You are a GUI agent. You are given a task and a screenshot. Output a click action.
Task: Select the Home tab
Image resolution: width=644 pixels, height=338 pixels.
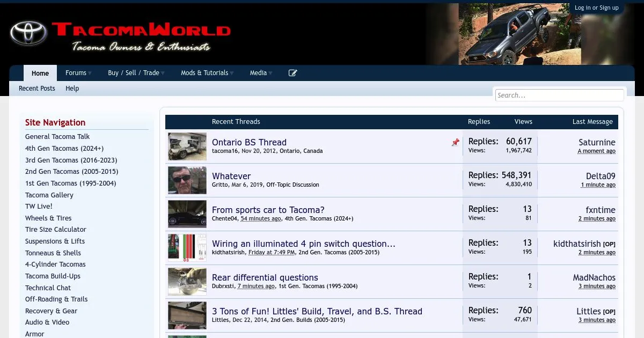(40, 74)
